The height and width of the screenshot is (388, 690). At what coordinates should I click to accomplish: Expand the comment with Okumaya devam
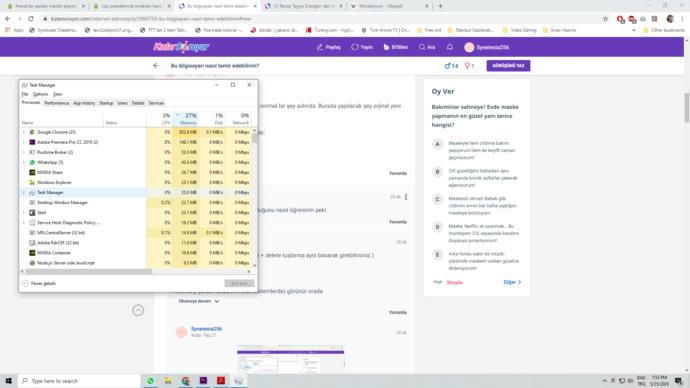[198, 301]
